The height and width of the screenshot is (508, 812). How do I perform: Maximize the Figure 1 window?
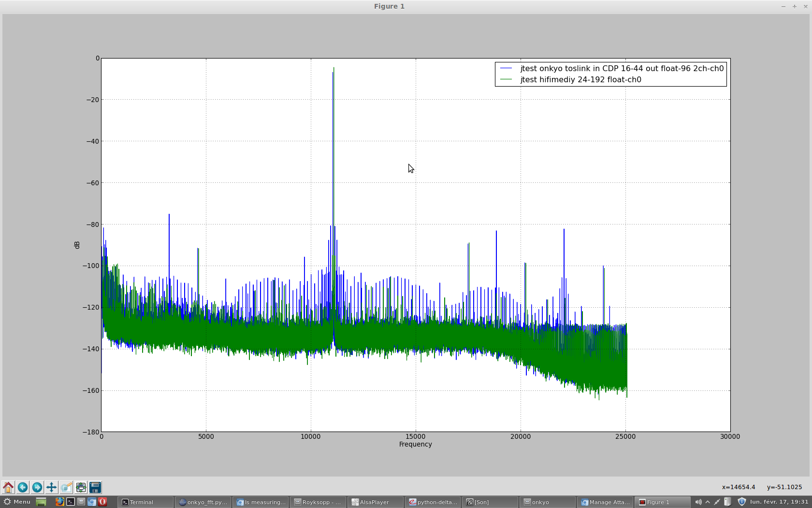(x=794, y=6)
